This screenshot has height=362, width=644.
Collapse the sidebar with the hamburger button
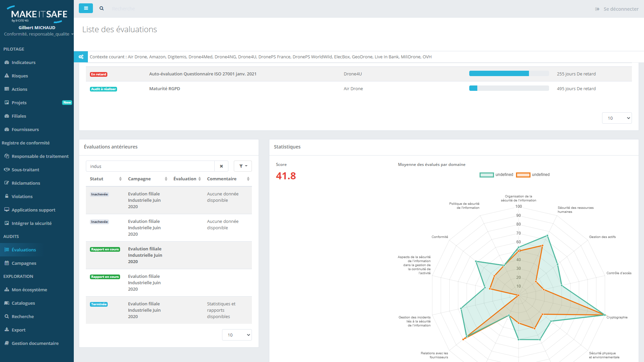click(x=86, y=8)
